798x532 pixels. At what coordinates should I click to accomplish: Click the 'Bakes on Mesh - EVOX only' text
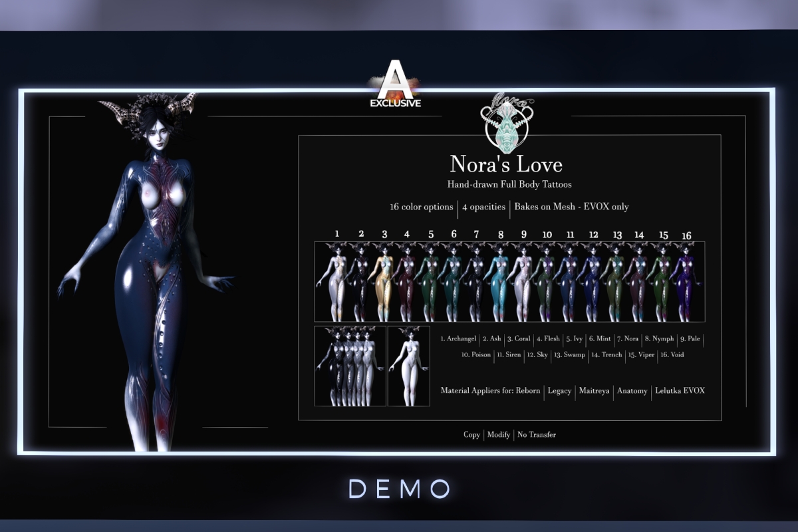[x=571, y=207]
